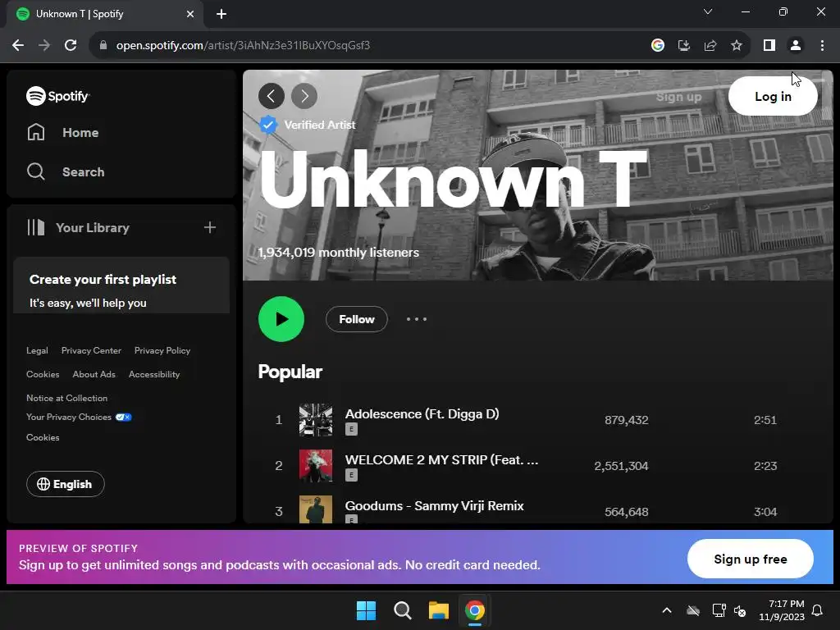
Task: Share this page via Chrome share icon
Action: coord(710,46)
